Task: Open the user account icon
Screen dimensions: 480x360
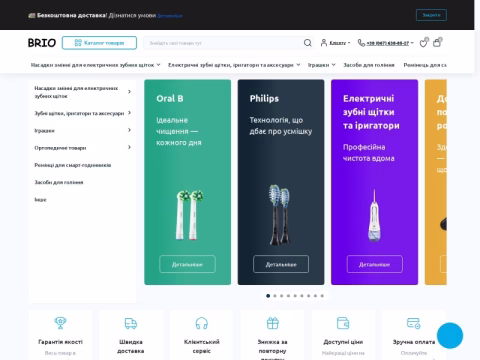Action: point(324,43)
